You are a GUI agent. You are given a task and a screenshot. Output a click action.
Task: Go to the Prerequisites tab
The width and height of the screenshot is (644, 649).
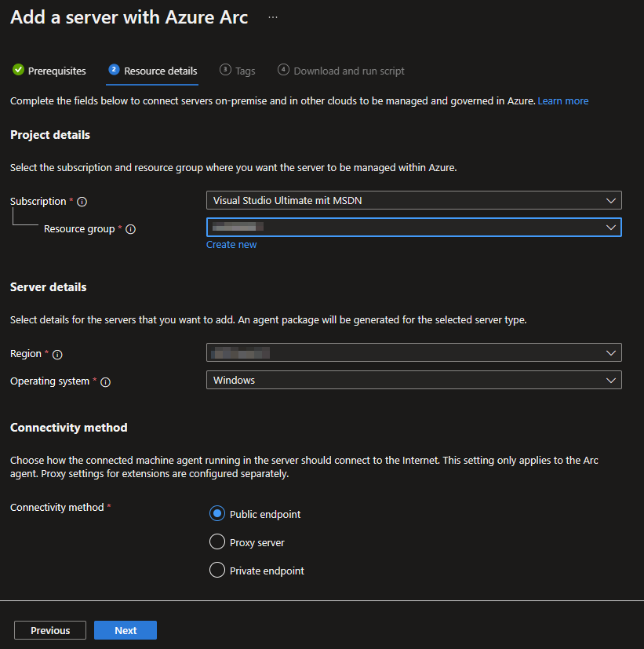point(49,71)
